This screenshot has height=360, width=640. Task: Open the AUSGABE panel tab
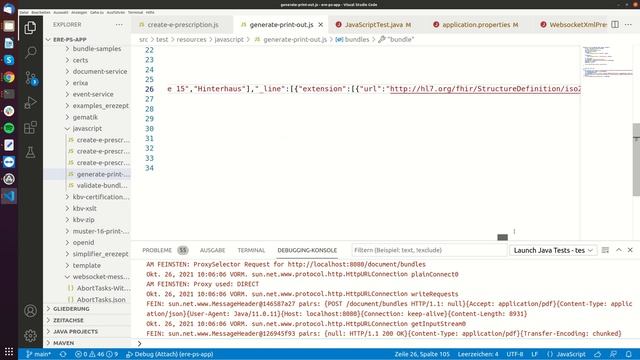click(212, 250)
